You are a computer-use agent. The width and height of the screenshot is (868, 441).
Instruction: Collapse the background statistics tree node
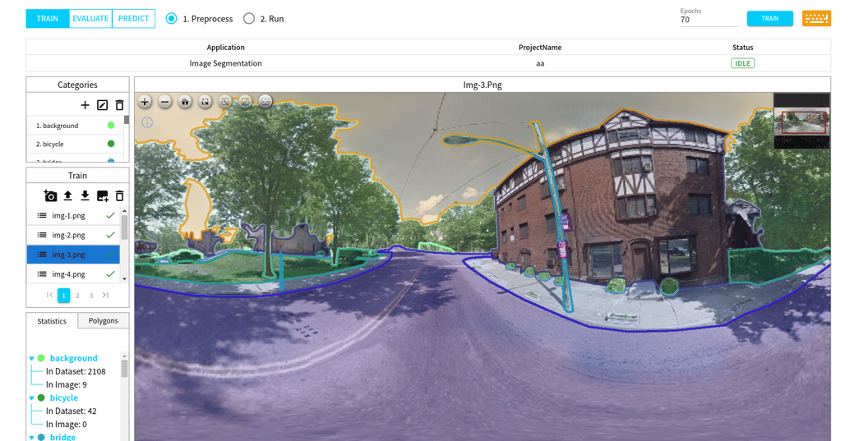[x=32, y=359]
